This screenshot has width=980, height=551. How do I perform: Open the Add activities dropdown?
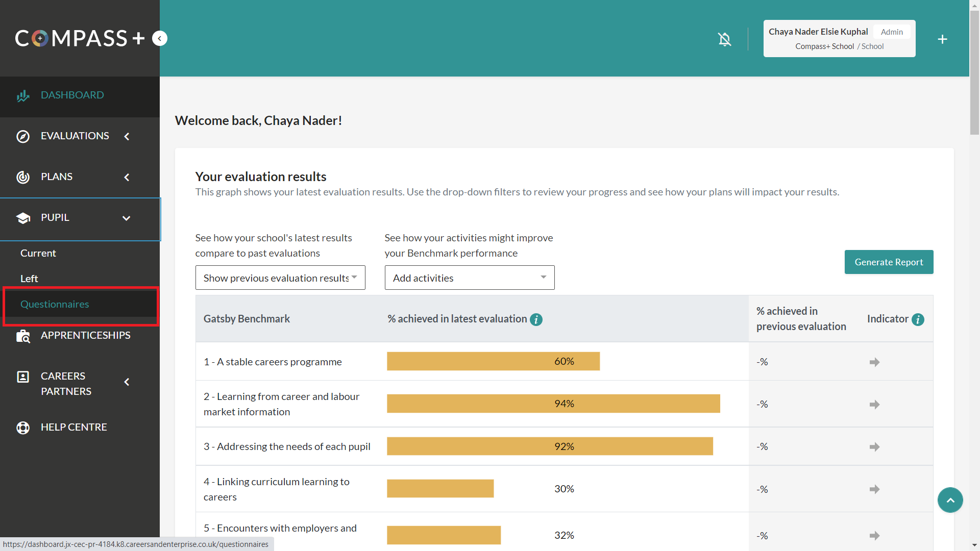pos(470,278)
